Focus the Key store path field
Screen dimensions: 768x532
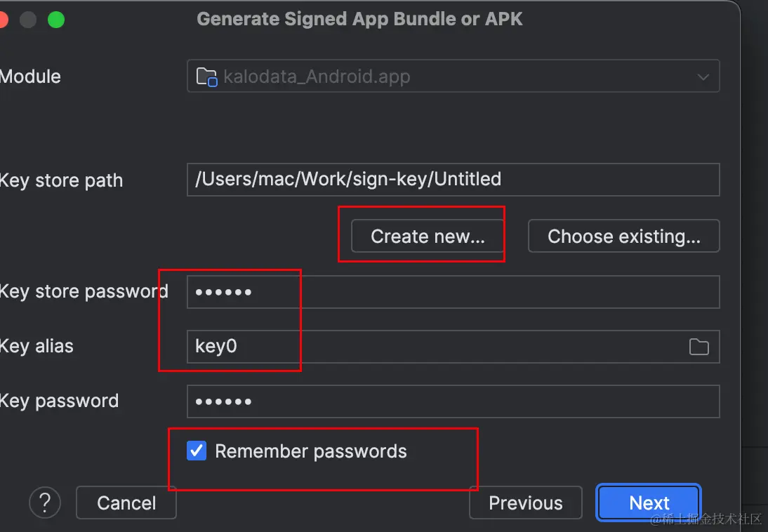pyautogui.click(x=453, y=179)
